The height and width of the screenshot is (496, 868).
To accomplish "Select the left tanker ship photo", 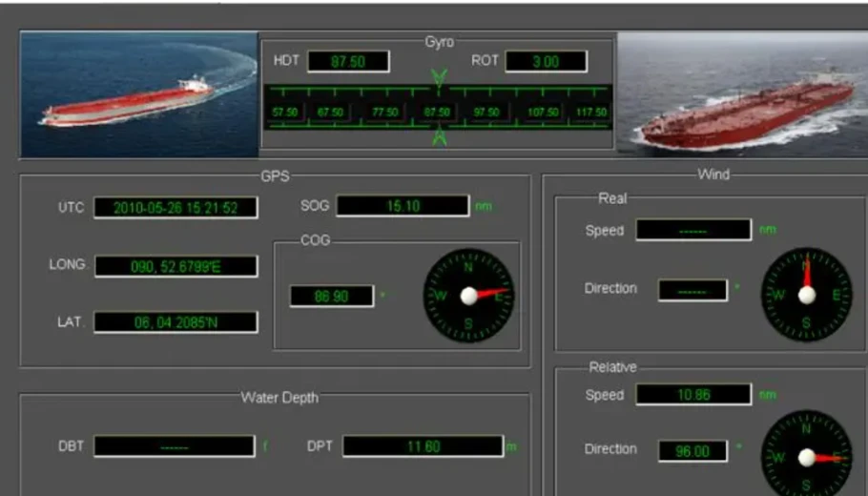I will pos(139,93).
